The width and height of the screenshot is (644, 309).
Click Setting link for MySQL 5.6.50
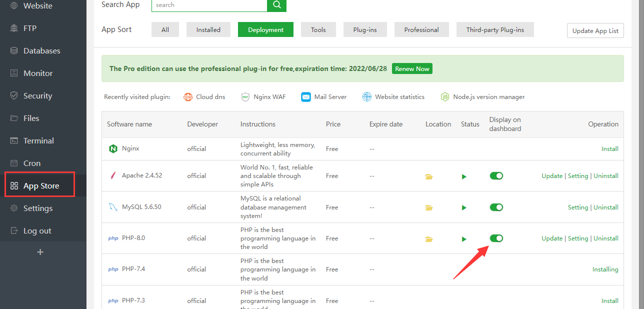[x=578, y=207]
